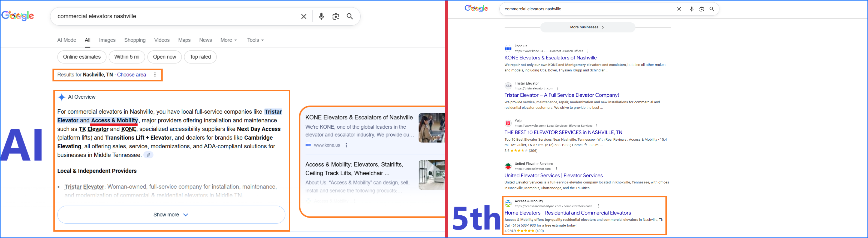Open the More dropdown in search tabs

pos(229,40)
